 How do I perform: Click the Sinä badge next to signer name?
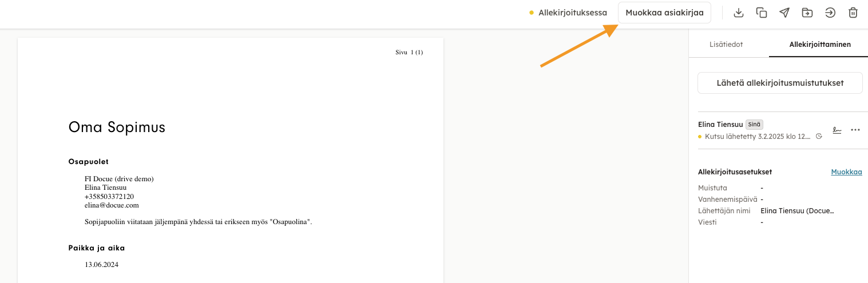point(754,124)
